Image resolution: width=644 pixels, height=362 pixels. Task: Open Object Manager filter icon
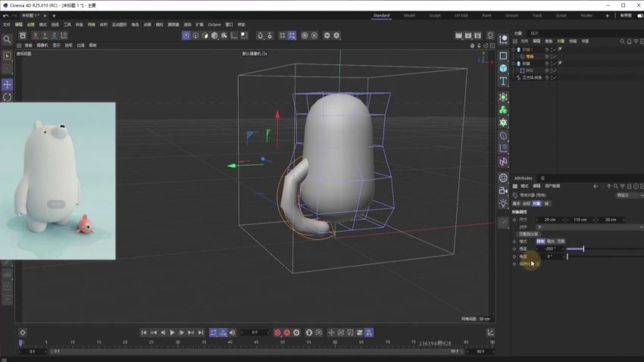pos(636,42)
